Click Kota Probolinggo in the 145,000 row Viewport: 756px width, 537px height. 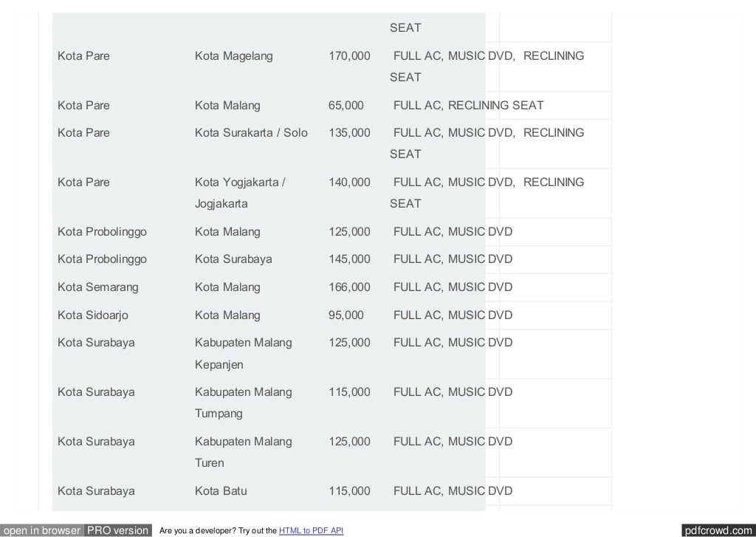tap(102, 259)
